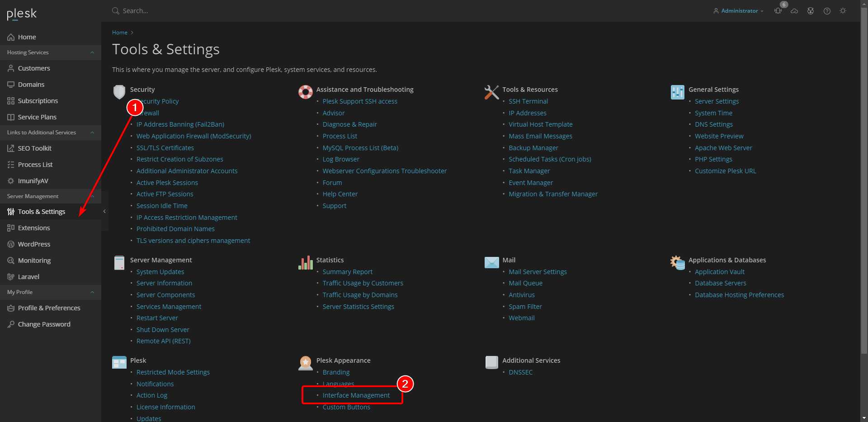Open Mail Server Settings link
Screen dimensions: 868x422
pos(538,272)
